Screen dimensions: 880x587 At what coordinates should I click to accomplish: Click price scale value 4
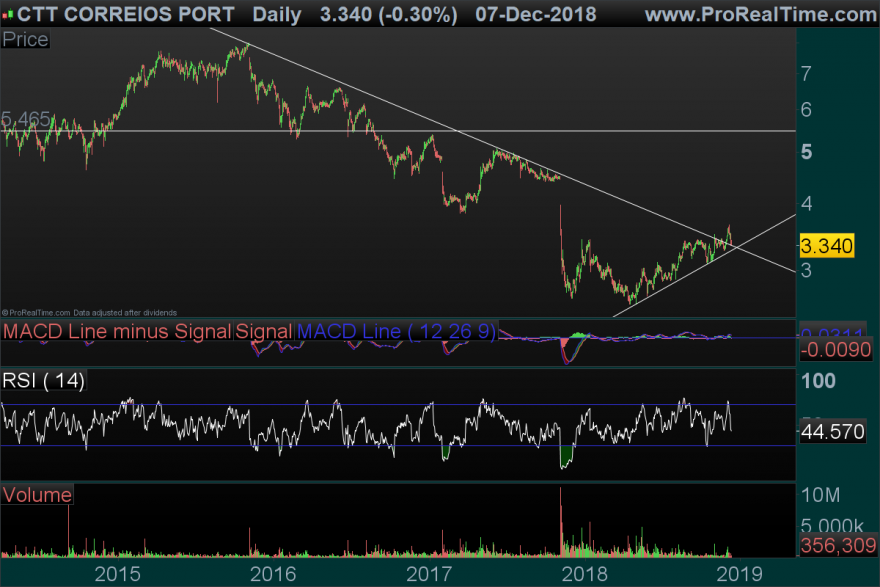806,204
